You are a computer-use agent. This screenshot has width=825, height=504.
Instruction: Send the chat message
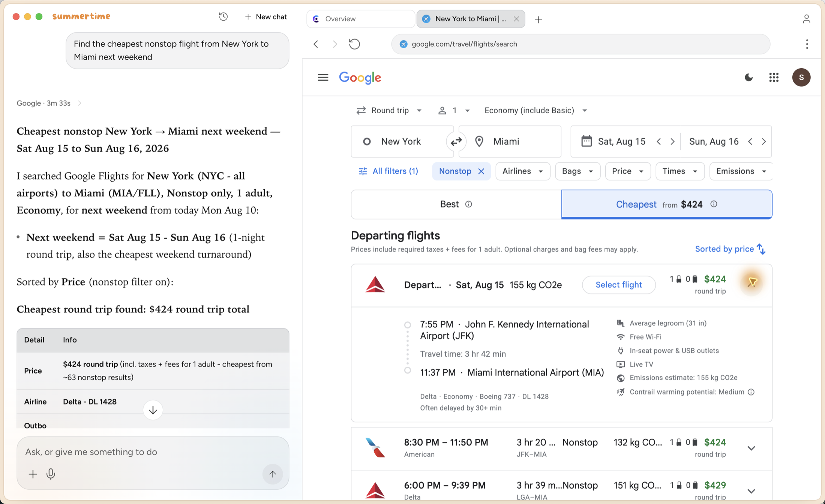point(273,474)
